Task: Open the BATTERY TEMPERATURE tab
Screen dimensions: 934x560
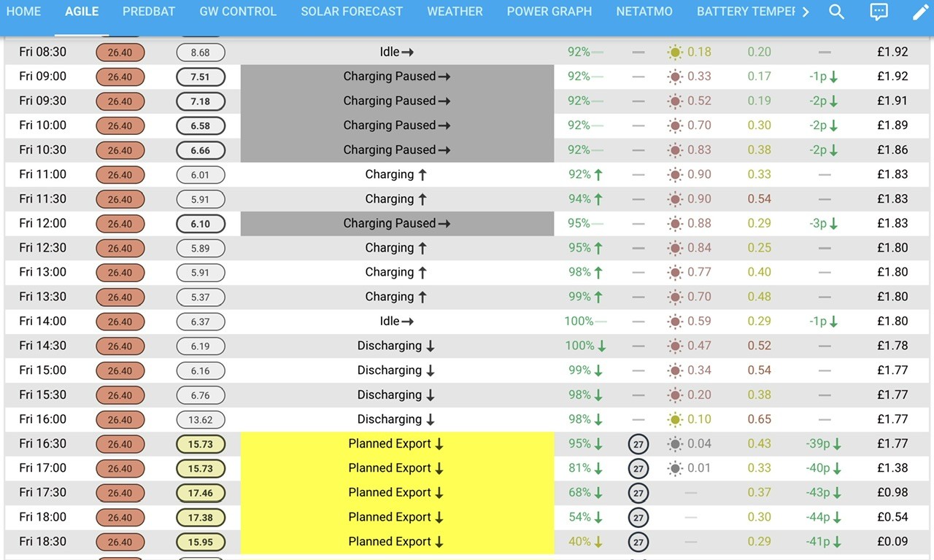Action: tap(746, 12)
